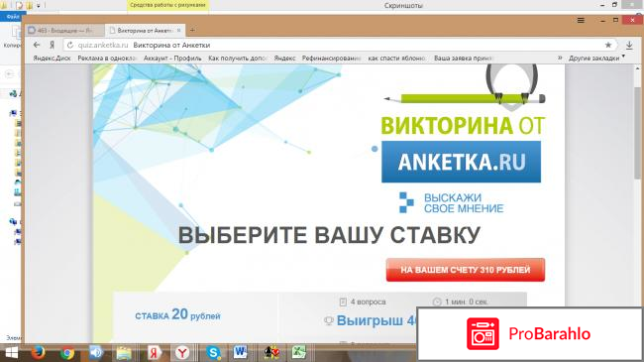Open the Yandex 'Я' taskbar shortcut
The height and width of the screenshot is (362, 644).
pyautogui.click(x=154, y=353)
